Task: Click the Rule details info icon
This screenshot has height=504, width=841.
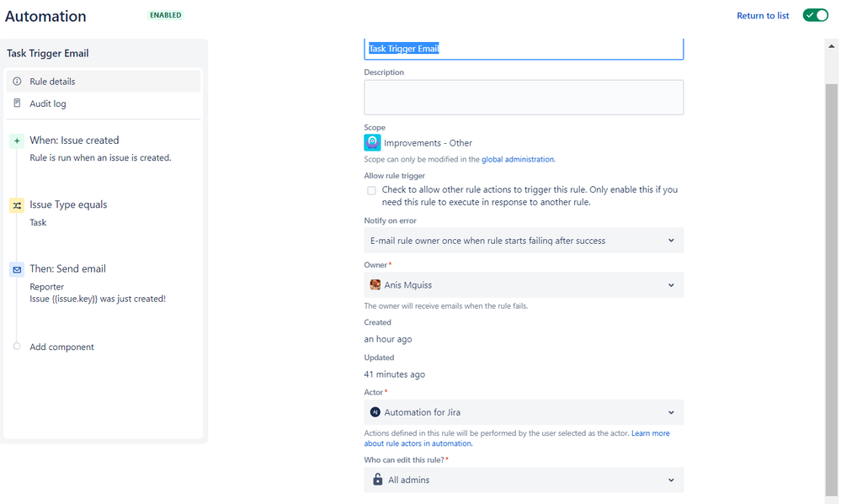Action: [x=17, y=82]
